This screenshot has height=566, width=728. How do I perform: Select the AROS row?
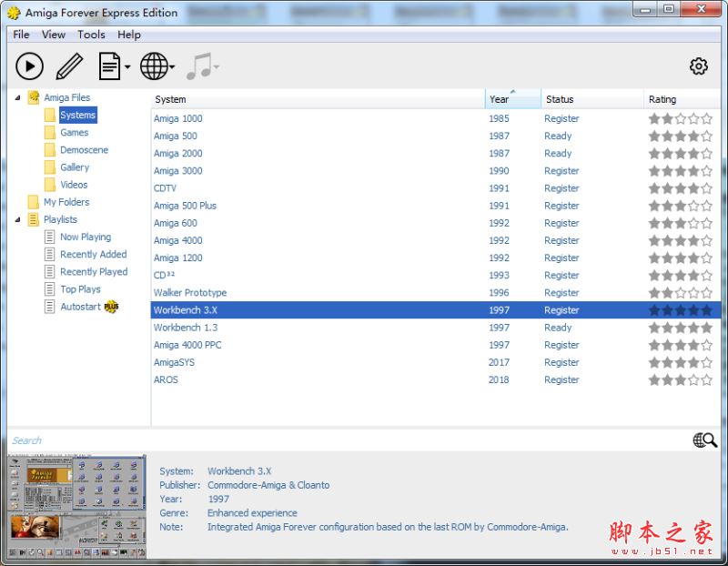click(436, 379)
